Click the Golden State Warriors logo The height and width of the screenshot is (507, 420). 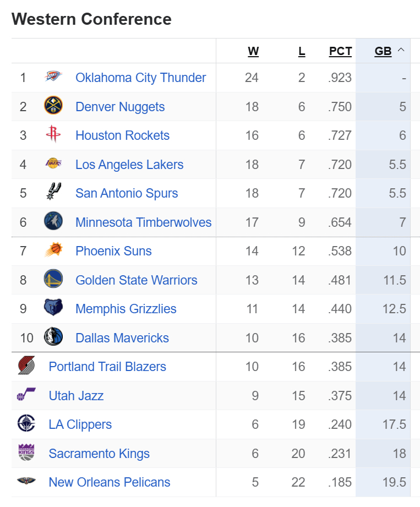click(53, 280)
